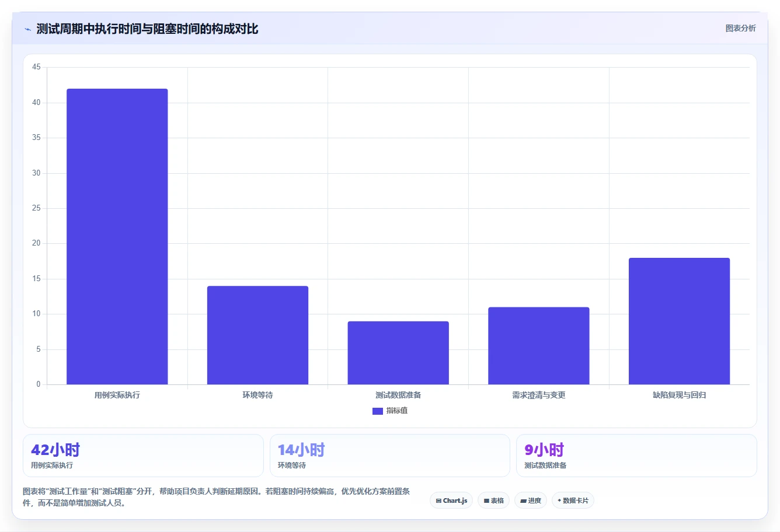
Task: Click the Chart.js tag chip
Action: pos(451,501)
